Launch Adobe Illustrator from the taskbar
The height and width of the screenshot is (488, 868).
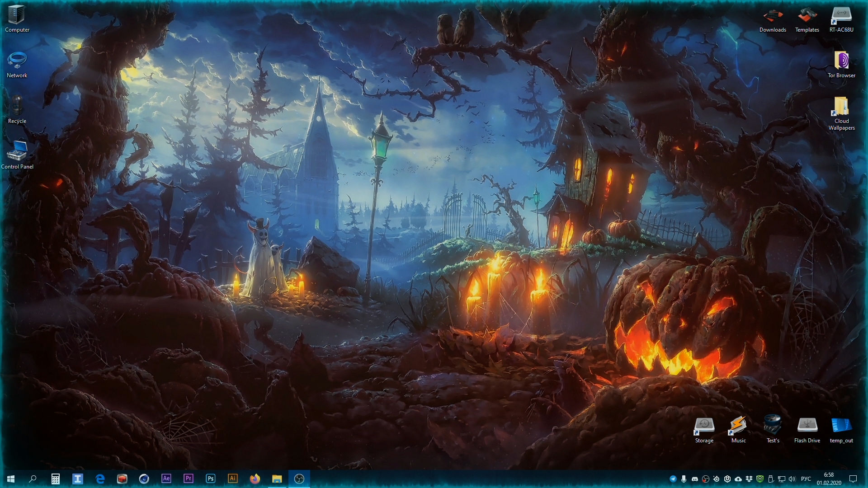(233, 479)
